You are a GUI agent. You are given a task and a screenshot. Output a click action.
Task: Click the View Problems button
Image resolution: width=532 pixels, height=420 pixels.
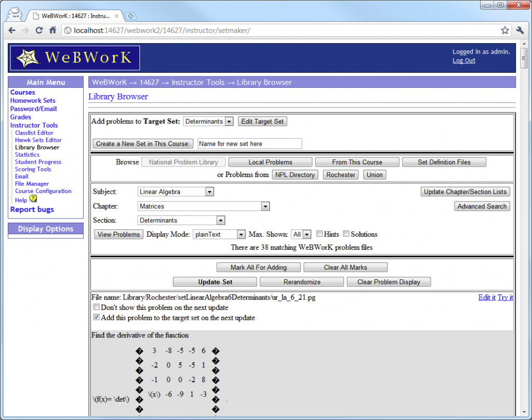tap(118, 234)
